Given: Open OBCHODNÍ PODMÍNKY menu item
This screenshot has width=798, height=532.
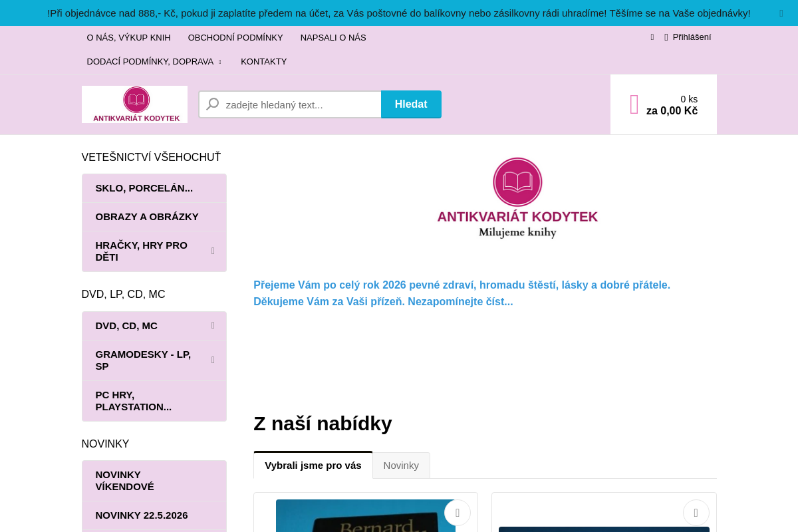Looking at the screenshot, I should pyautogui.click(x=235, y=38).
